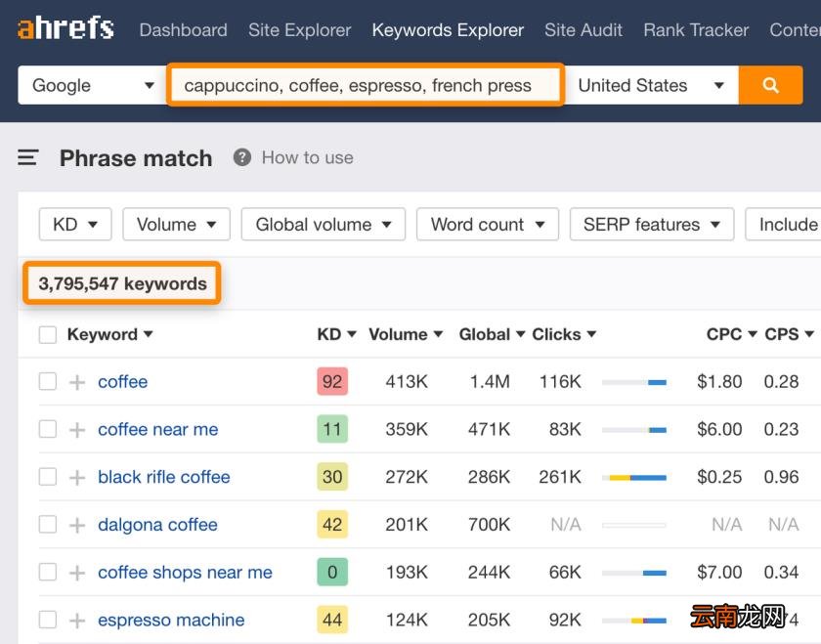
Task: Open the United States country dropdown
Action: [x=651, y=85]
